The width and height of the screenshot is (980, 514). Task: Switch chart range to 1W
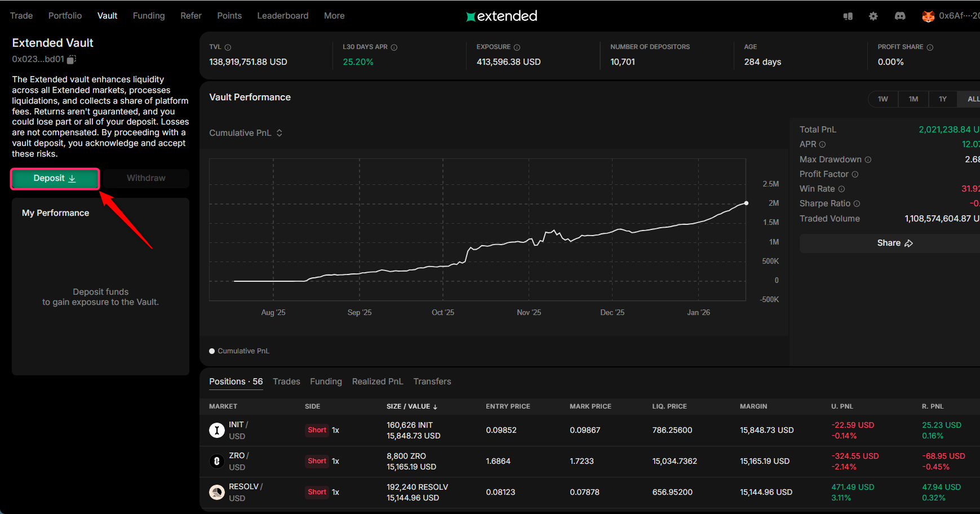[x=883, y=99]
